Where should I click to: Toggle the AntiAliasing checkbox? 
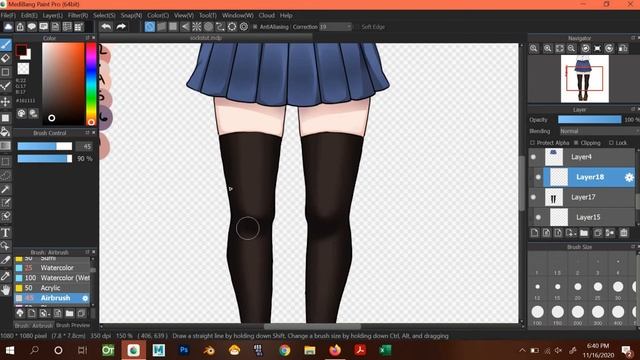point(255,27)
